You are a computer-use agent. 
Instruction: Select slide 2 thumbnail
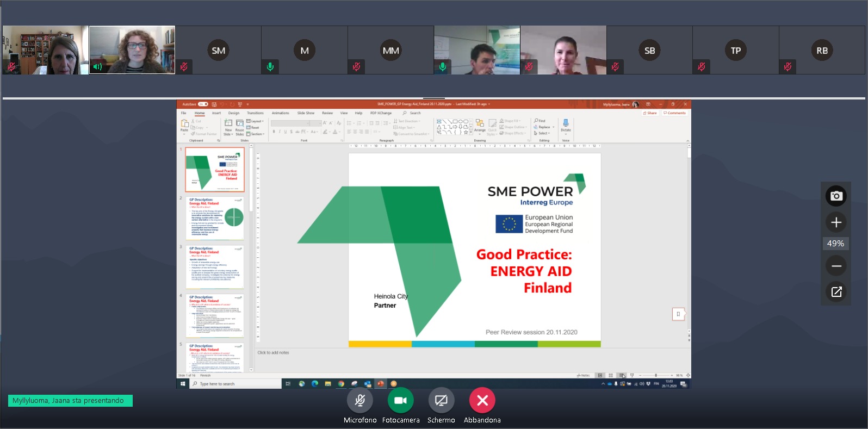click(x=215, y=218)
